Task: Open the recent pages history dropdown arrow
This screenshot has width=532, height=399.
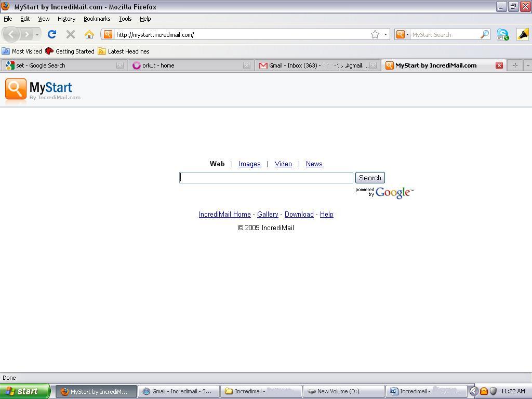Action: (x=37, y=34)
